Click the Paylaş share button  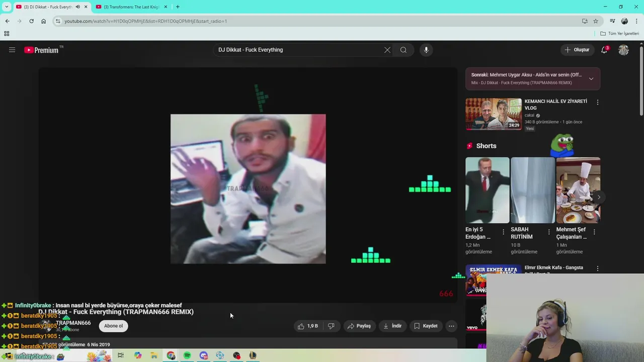359,326
